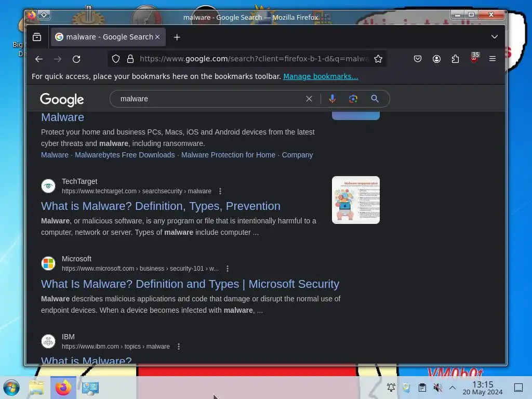Search by image with Google Lens icon

pos(353,99)
